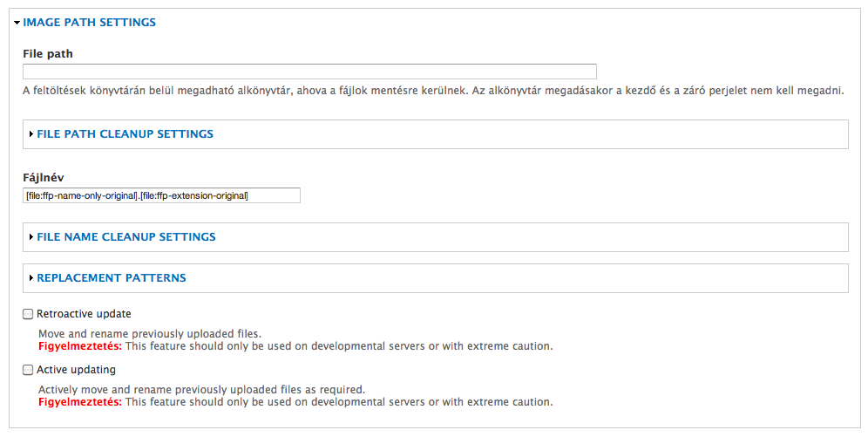Click the File path field label
The width and height of the screenshot is (868, 437).
point(48,54)
